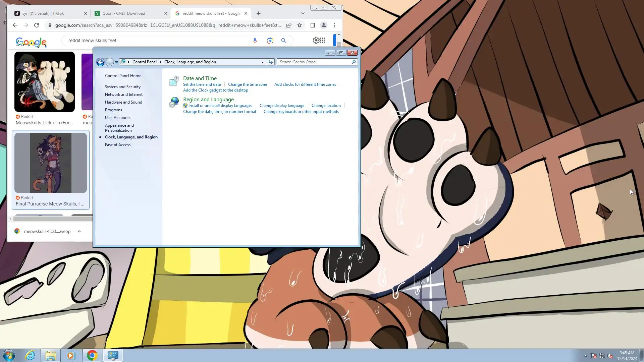The image size is (644, 362).
Task: Expand the Control Panel address bar dropdown
Action: point(263,62)
